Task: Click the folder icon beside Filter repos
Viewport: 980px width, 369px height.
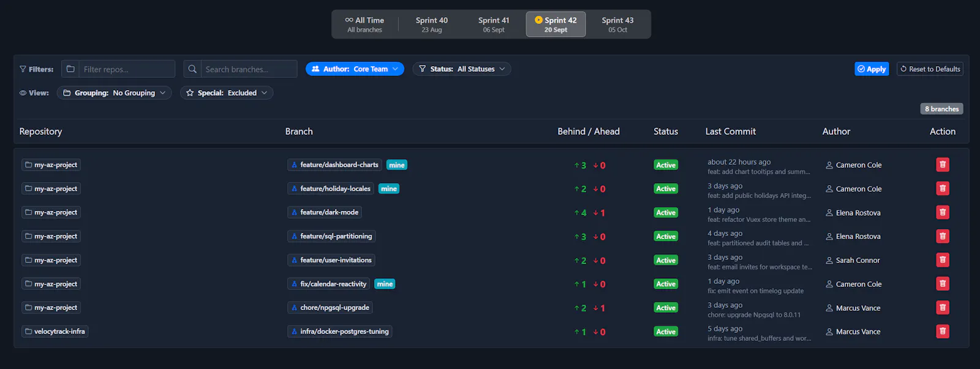Action: [x=70, y=69]
